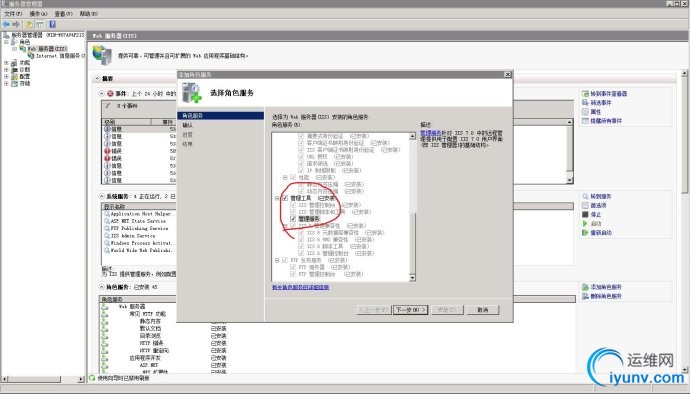Image resolution: width=690 pixels, height=394 pixels.
Task: Toggle the 性能 checkbox
Action: point(293,177)
